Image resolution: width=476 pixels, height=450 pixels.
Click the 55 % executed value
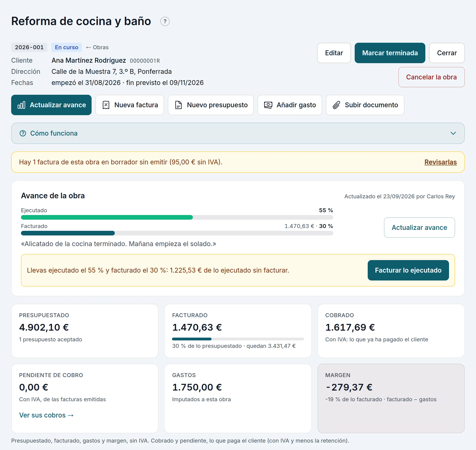click(x=326, y=210)
